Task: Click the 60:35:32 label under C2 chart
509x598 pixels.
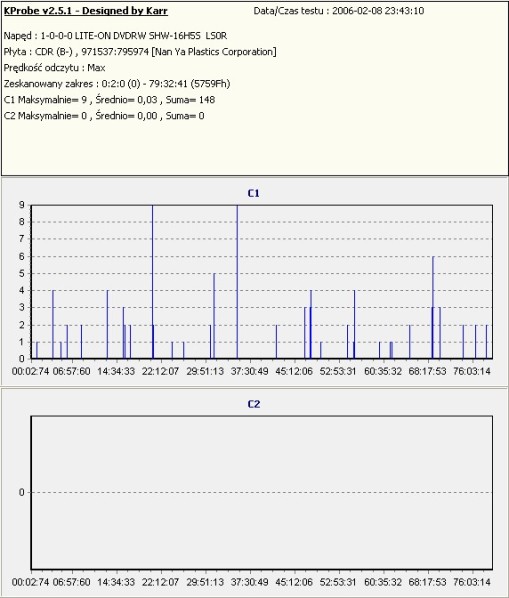Action: coord(383,582)
